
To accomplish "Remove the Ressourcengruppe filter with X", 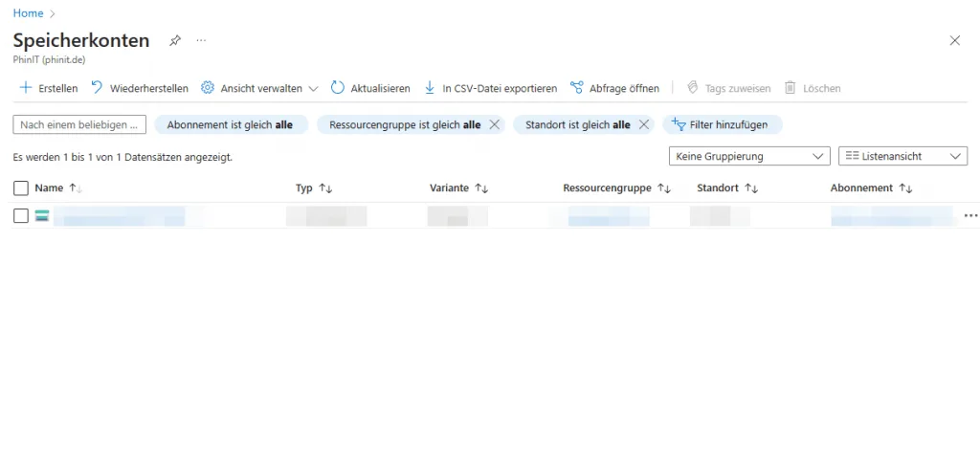I will pos(494,124).
